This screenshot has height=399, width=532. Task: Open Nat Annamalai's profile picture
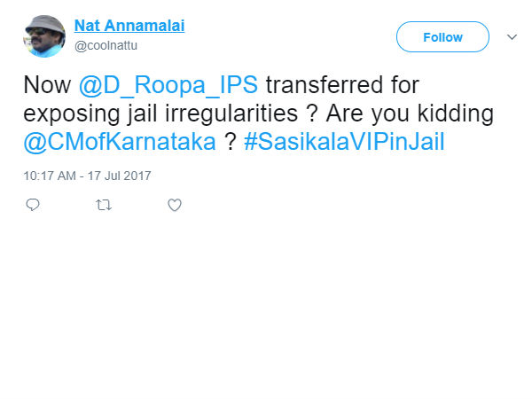[x=44, y=36]
